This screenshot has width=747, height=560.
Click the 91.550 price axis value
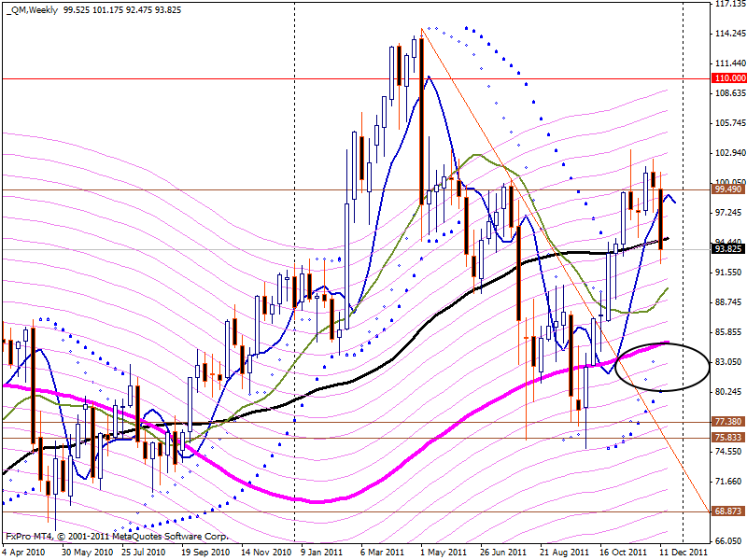tap(728, 272)
